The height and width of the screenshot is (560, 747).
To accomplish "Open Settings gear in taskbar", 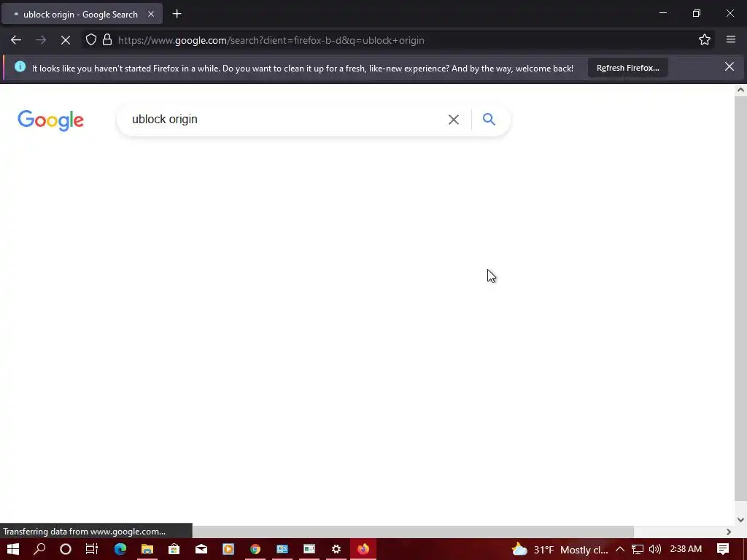I will [x=336, y=549].
